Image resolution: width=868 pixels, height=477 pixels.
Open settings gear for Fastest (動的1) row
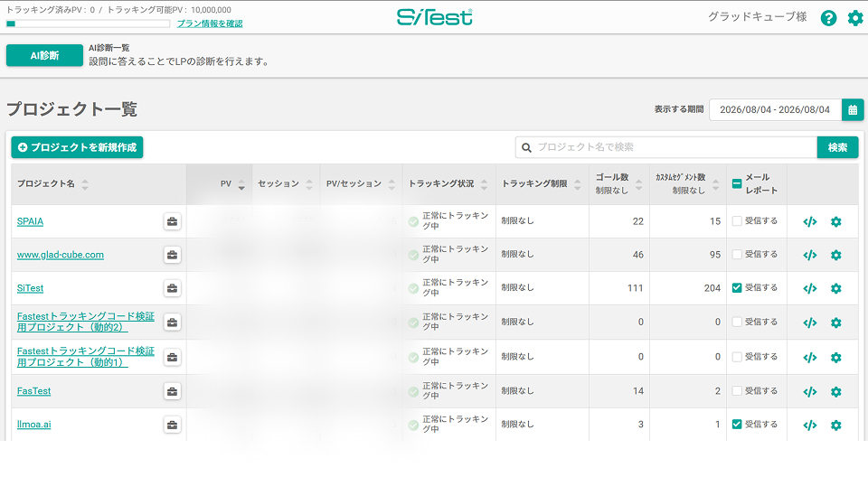(835, 358)
